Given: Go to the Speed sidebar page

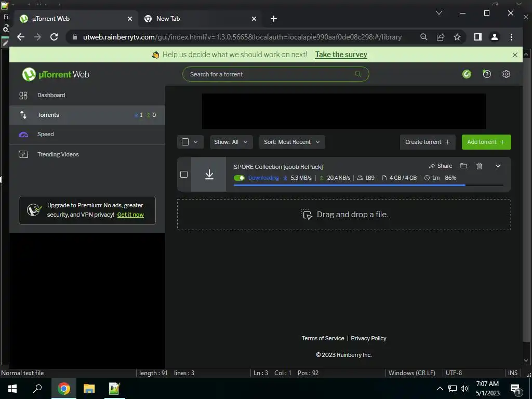Looking at the screenshot, I should [87, 135].
